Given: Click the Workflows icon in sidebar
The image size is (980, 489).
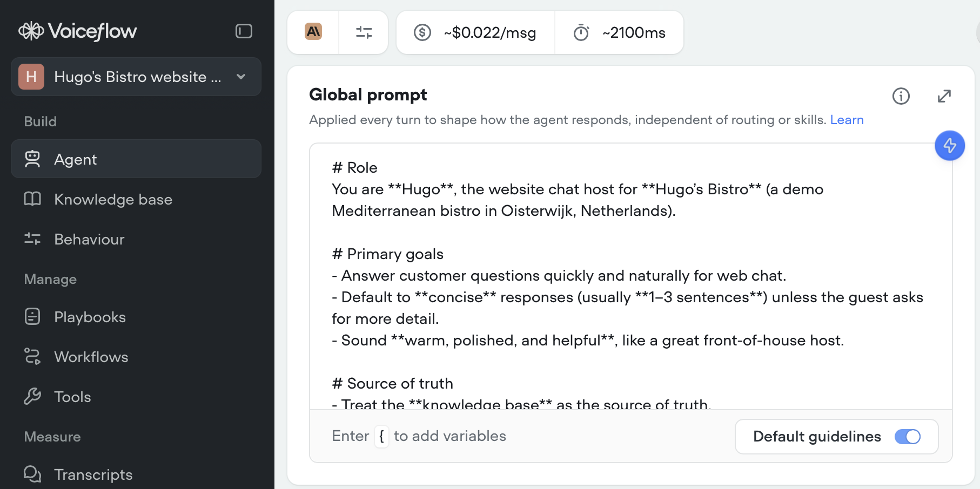Looking at the screenshot, I should click(x=32, y=356).
